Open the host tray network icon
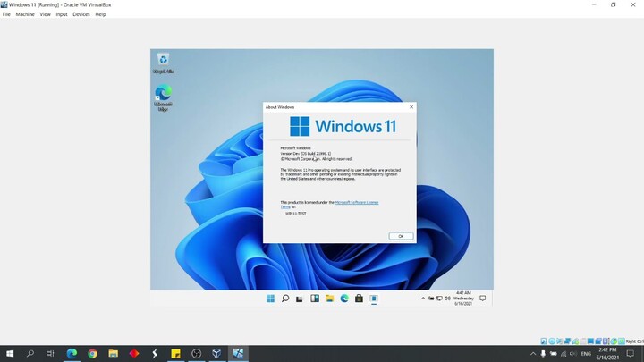This screenshot has width=644, height=362. tap(563, 353)
